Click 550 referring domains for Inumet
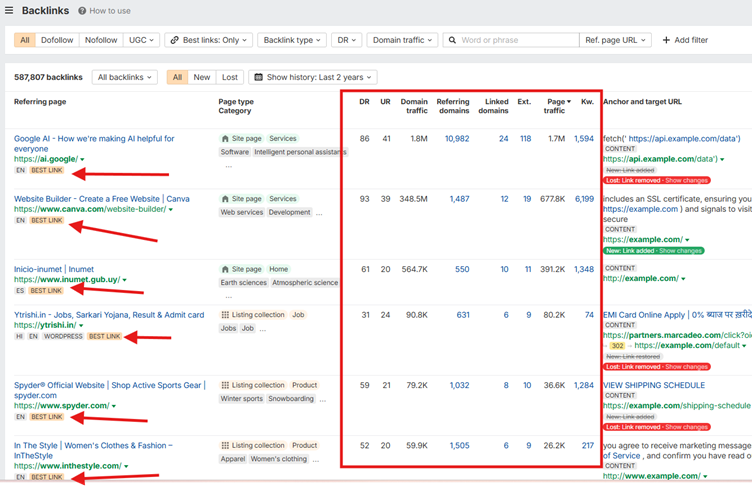The width and height of the screenshot is (752, 486). click(x=462, y=269)
